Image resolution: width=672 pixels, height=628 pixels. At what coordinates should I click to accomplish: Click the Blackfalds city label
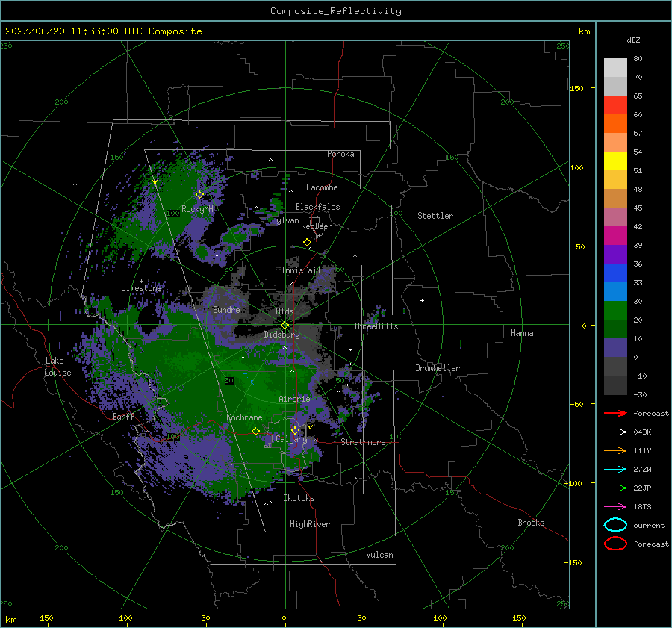click(x=317, y=207)
